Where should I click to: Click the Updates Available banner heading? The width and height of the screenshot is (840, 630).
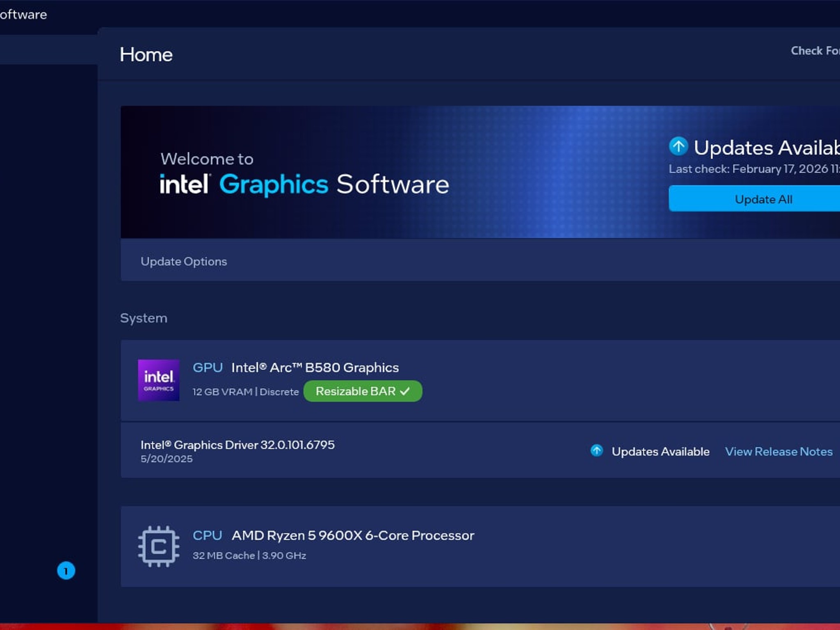click(x=767, y=148)
